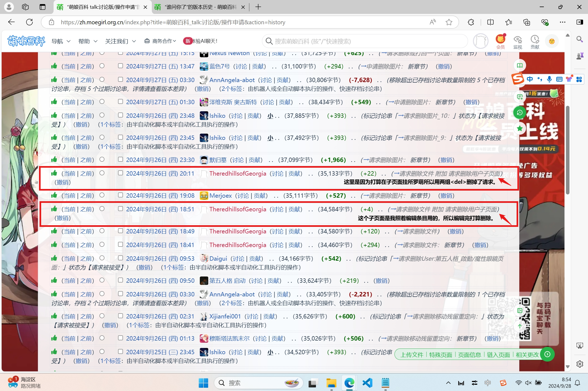Check checkbox for 默归墓 23:30 revision

[x=120, y=160]
